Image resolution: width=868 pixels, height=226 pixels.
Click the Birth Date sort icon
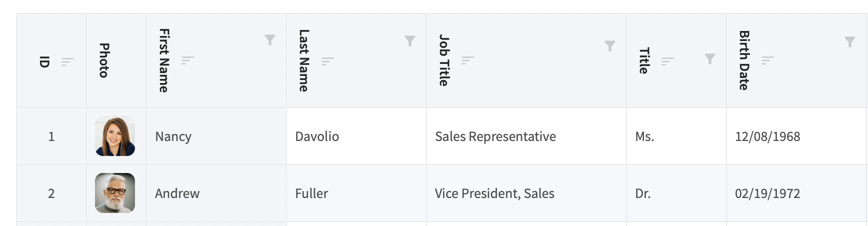pyautogui.click(x=767, y=60)
